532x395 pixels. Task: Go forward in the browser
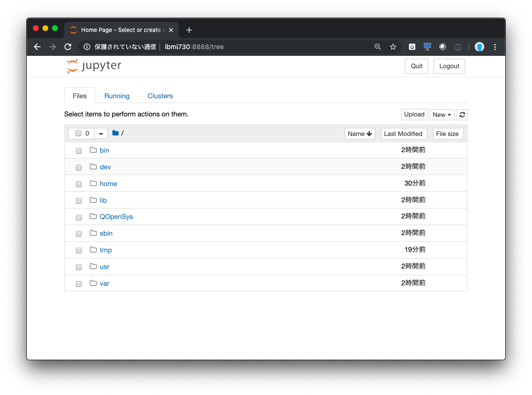click(53, 47)
